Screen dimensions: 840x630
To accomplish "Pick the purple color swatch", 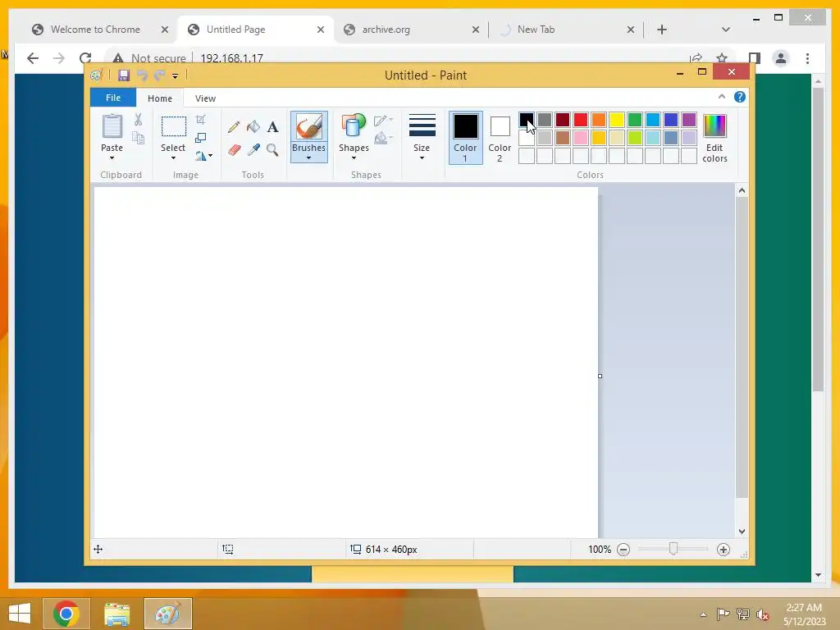I will [689, 120].
